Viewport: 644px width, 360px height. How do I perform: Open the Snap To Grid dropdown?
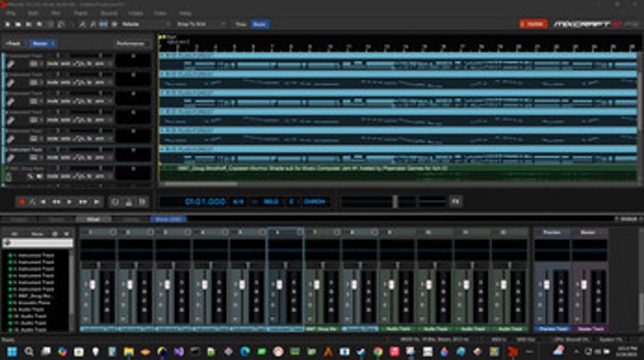198,25
